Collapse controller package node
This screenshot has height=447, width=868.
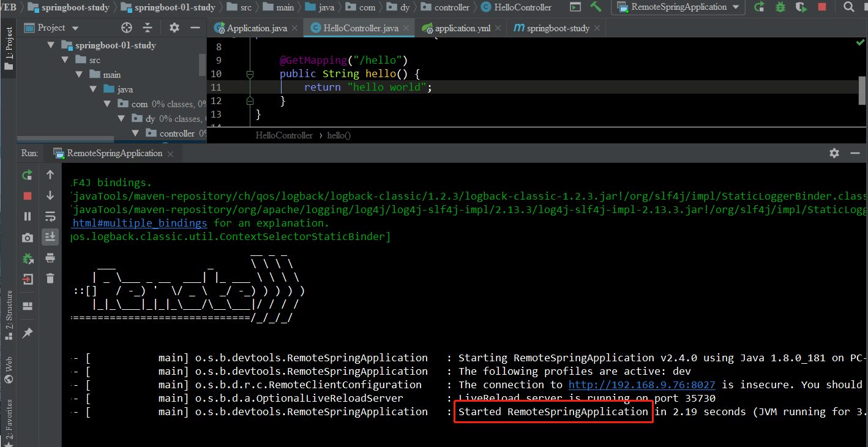(x=136, y=133)
